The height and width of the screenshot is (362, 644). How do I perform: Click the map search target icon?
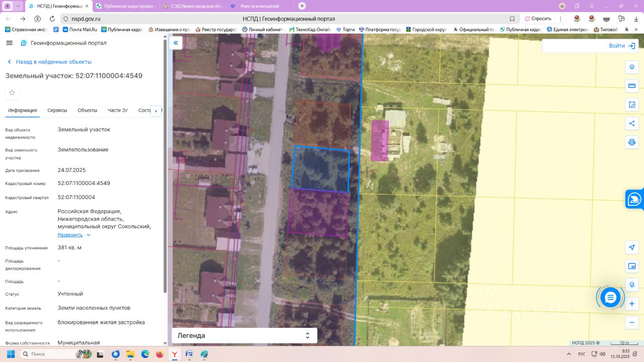pyautogui.click(x=632, y=285)
